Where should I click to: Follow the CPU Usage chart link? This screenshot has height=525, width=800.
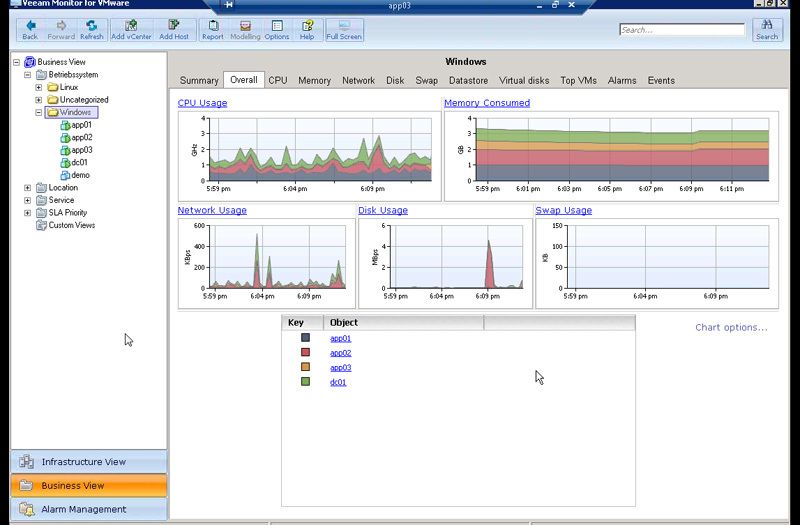click(x=203, y=103)
